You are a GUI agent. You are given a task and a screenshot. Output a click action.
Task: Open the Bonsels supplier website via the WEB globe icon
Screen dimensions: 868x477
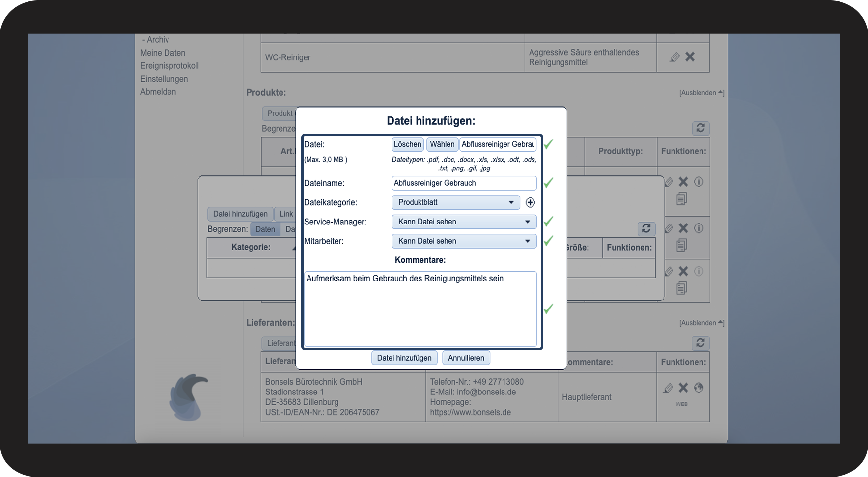pyautogui.click(x=699, y=388)
